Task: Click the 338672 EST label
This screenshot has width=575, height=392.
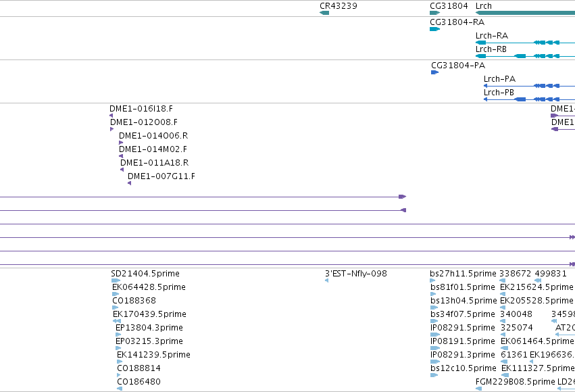Action: click(516, 274)
